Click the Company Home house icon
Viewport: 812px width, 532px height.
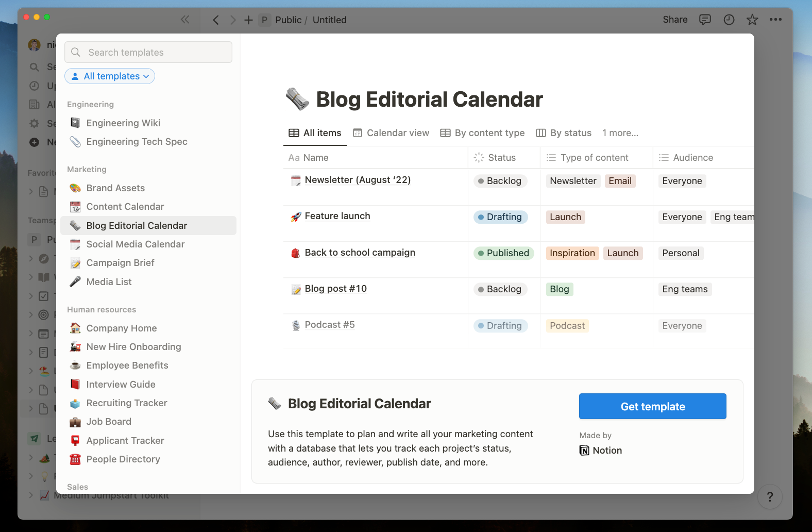pyautogui.click(x=75, y=328)
